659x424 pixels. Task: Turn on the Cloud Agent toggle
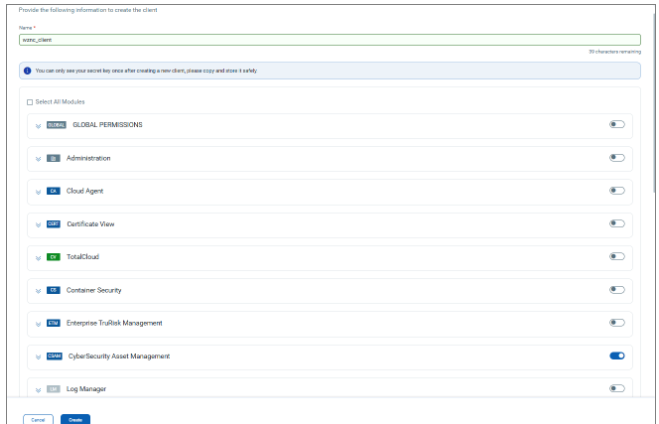point(617,191)
